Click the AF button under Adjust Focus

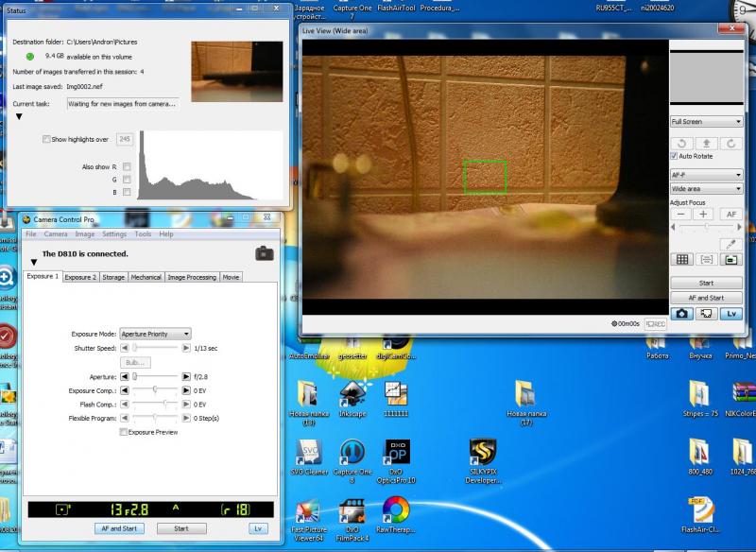[730, 214]
